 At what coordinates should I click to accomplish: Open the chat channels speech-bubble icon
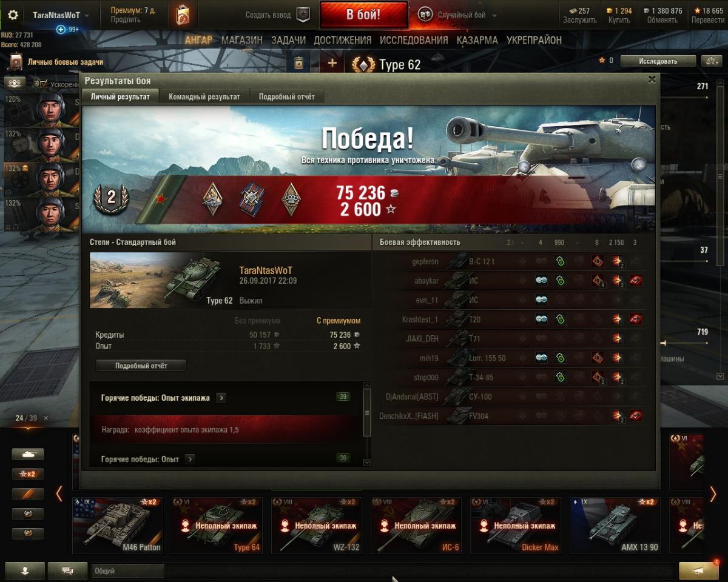tap(67, 570)
